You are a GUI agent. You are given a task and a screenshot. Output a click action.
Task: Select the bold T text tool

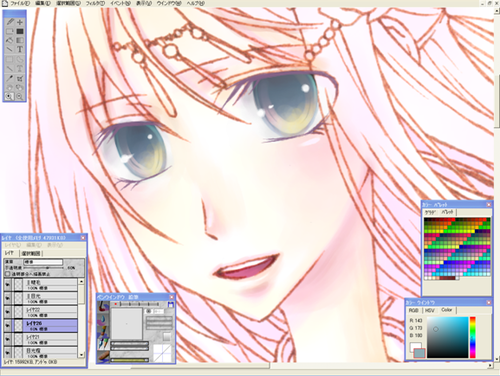(20, 50)
